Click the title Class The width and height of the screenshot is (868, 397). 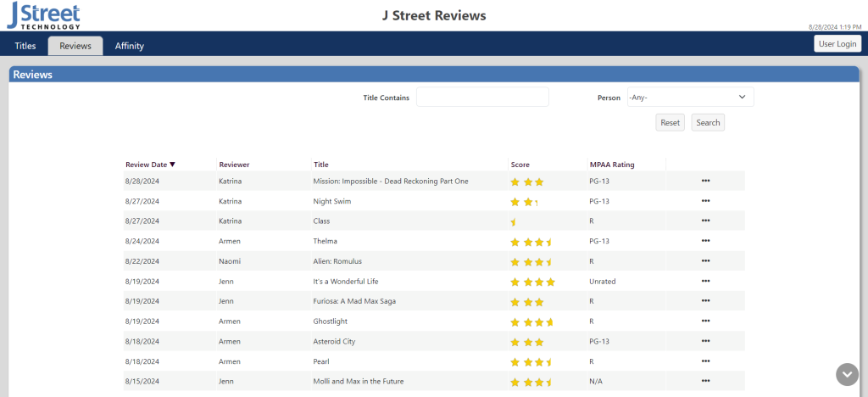pos(321,221)
